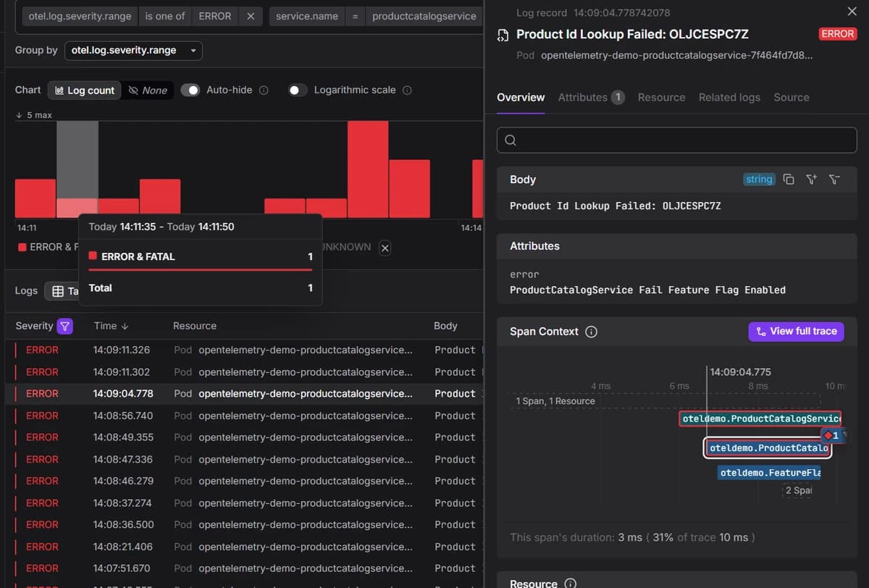Open log row at 14:08:46.279
Viewport: 869px width, 588px height.
click(245, 481)
